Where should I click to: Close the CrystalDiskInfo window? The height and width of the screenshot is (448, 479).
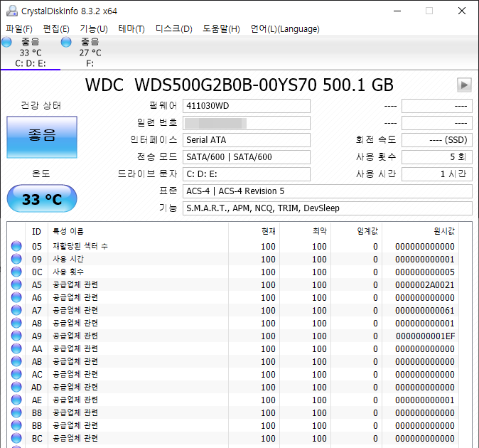[x=462, y=11]
